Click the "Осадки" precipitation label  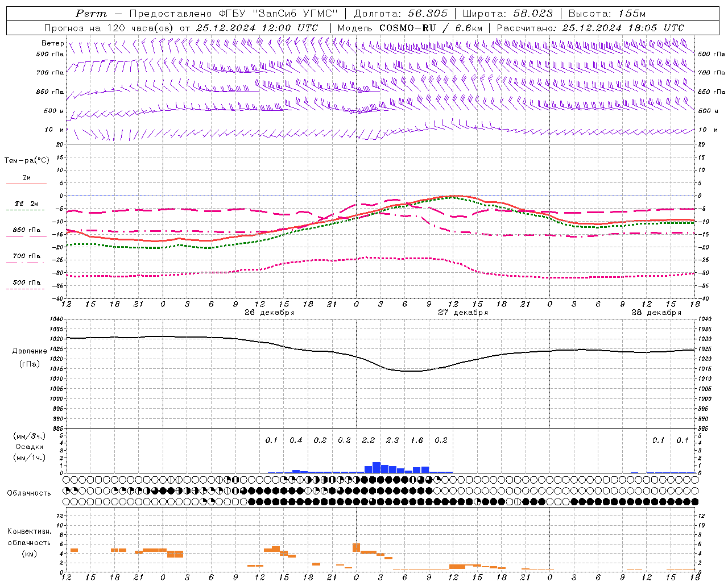[30, 447]
